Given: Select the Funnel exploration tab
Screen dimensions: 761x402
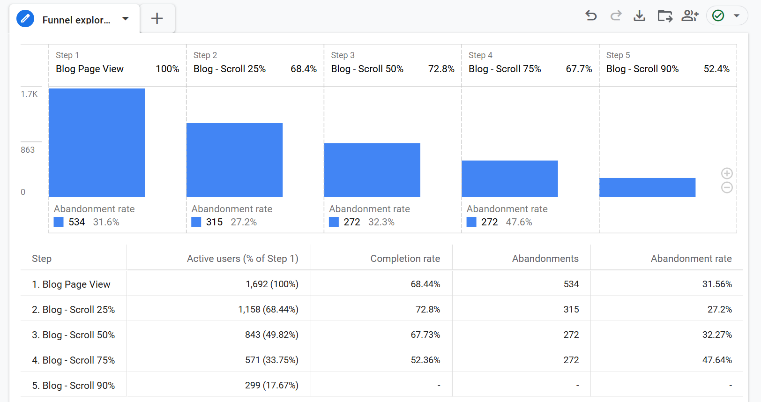Looking at the screenshot, I should pos(76,19).
